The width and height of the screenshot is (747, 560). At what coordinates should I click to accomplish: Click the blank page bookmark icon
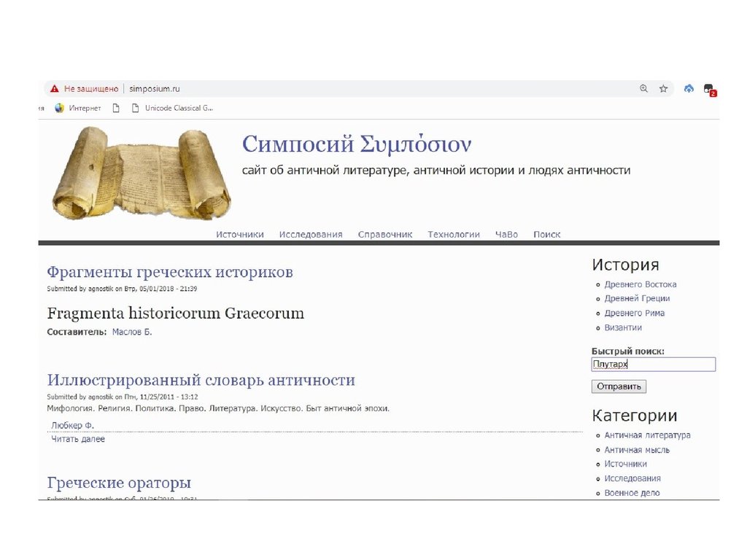click(x=115, y=109)
